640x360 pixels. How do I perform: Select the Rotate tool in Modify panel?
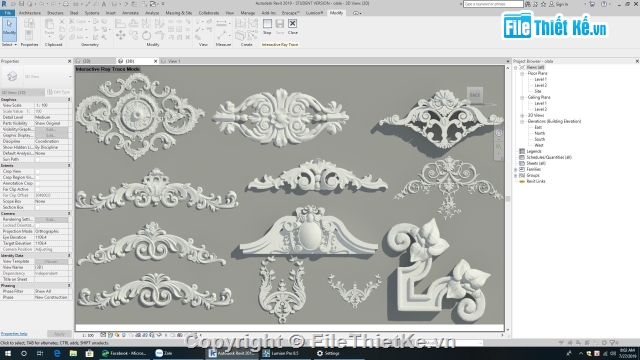tap(146, 36)
